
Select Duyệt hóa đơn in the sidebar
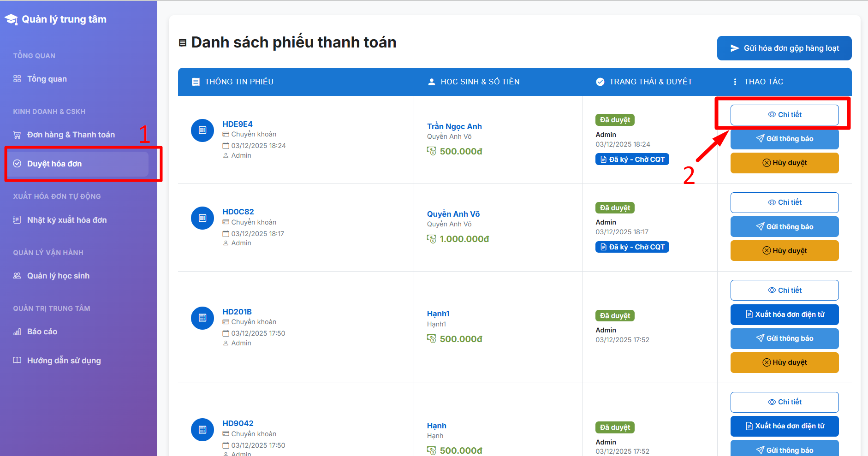point(54,164)
